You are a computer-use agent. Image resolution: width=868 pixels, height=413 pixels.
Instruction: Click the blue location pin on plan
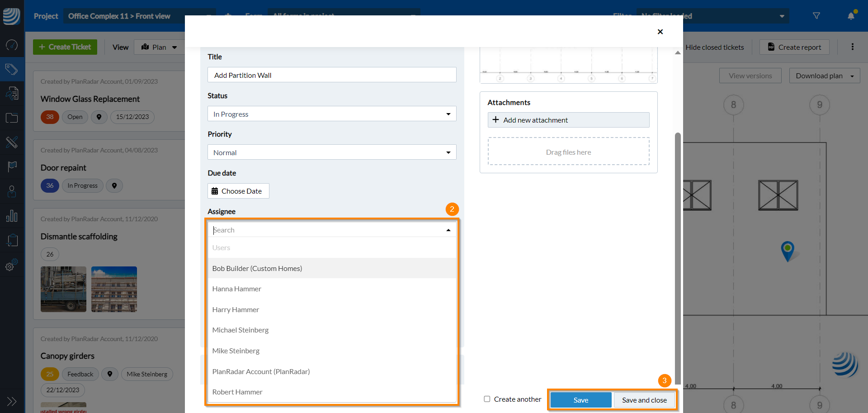[x=788, y=250]
